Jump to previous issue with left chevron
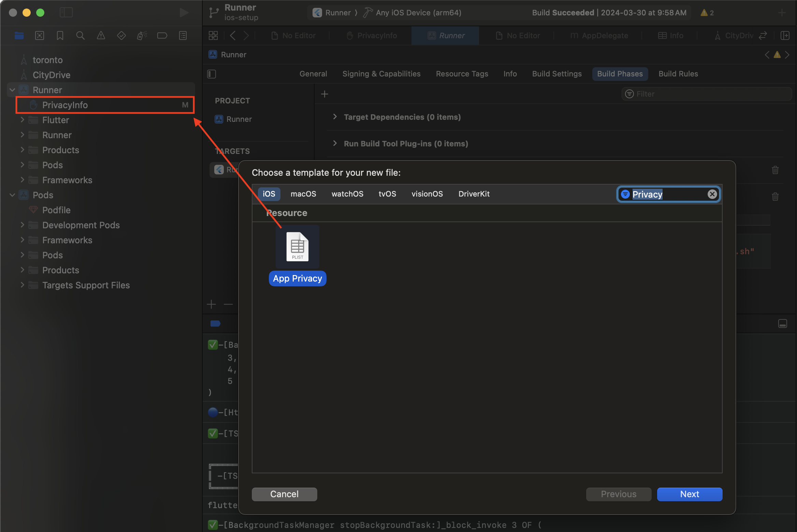Image resolution: width=797 pixels, height=532 pixels. (x=767, y=55)
